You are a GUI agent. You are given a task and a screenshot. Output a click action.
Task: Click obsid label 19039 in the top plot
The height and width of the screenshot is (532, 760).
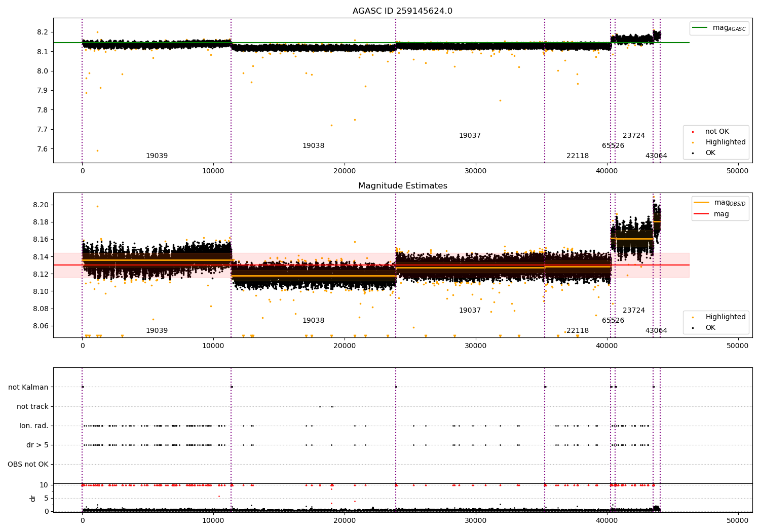(x=157, y=156)
